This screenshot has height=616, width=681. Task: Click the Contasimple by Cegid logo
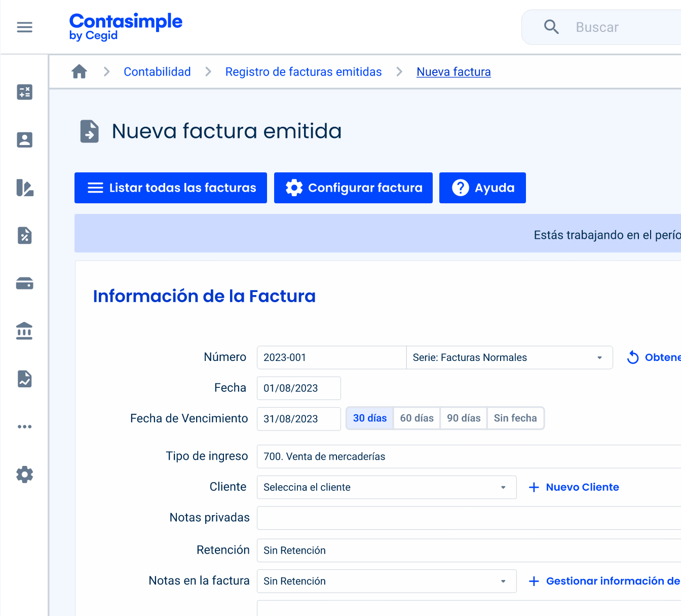(126, 27)
